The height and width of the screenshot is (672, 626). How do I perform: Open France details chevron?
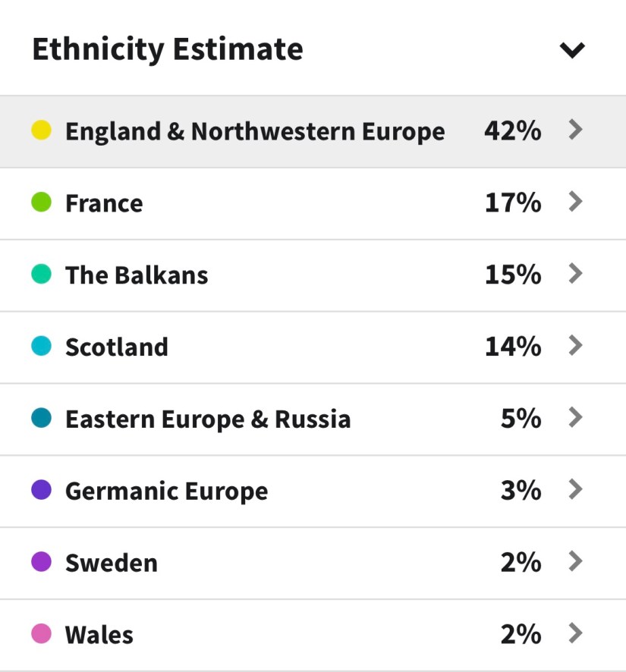[x=576, y=203]
